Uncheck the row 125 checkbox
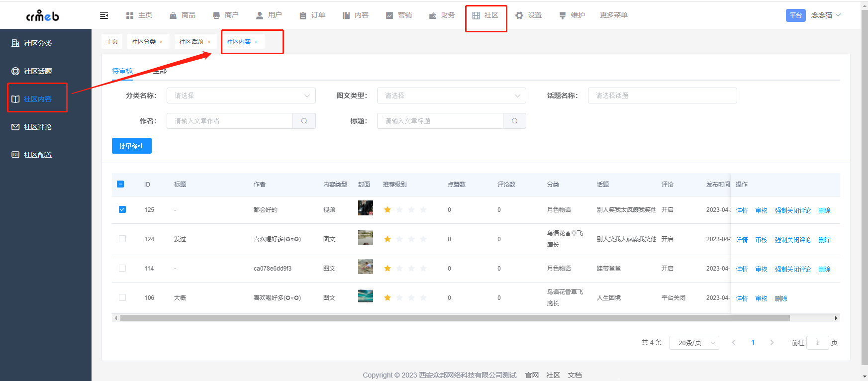The width and height of the screenshot is (868, 381). click(x=122, y=209)
